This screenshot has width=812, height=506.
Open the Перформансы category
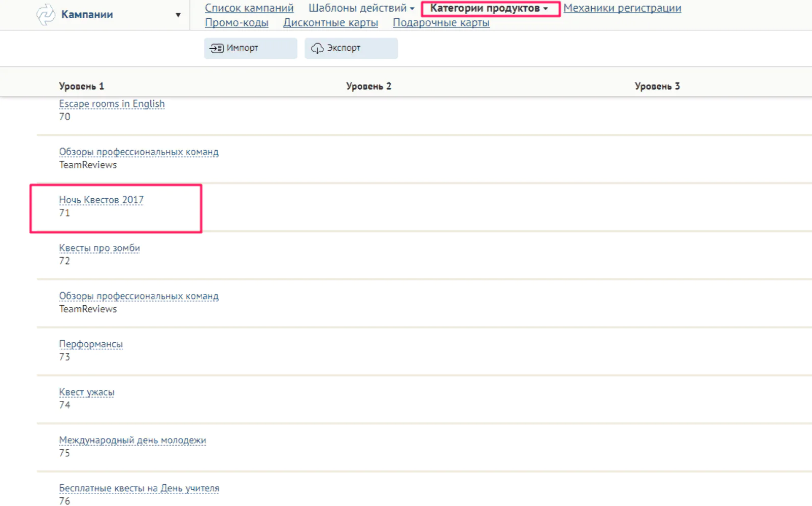click(x=91, y=344)
